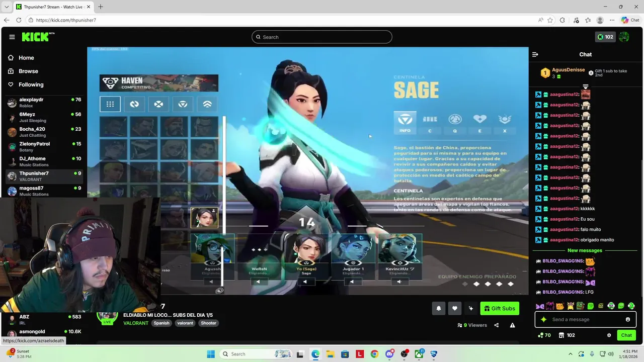Open Chrome from taskbar

374,354
